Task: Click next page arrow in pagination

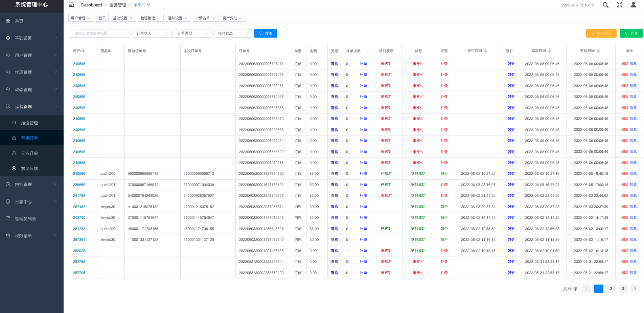Action: (x=635, y=289)
